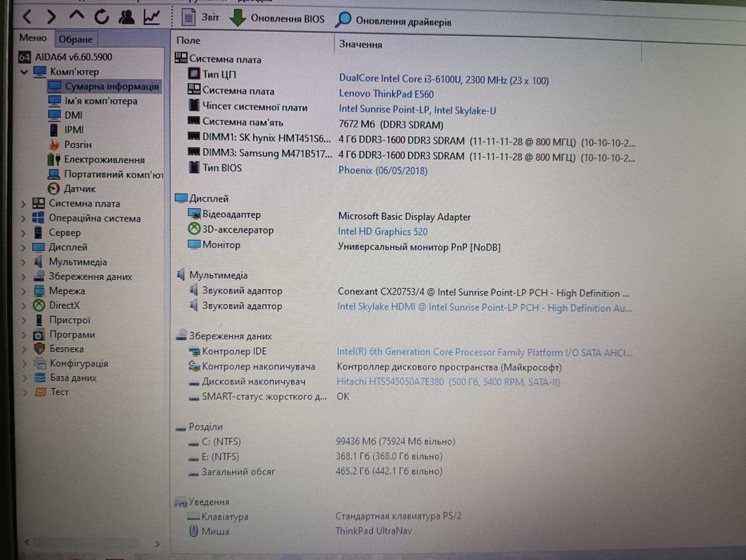Click Оновлення драйверів button

(x=394, y=21)
